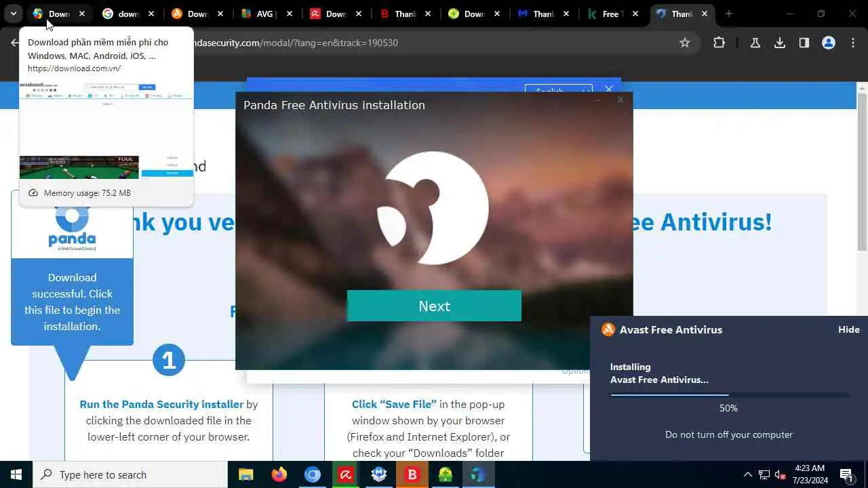The width and height of the screenshot is (868, 488).
Task: Open the Chrome profile avatar
Action: [829, 43]
